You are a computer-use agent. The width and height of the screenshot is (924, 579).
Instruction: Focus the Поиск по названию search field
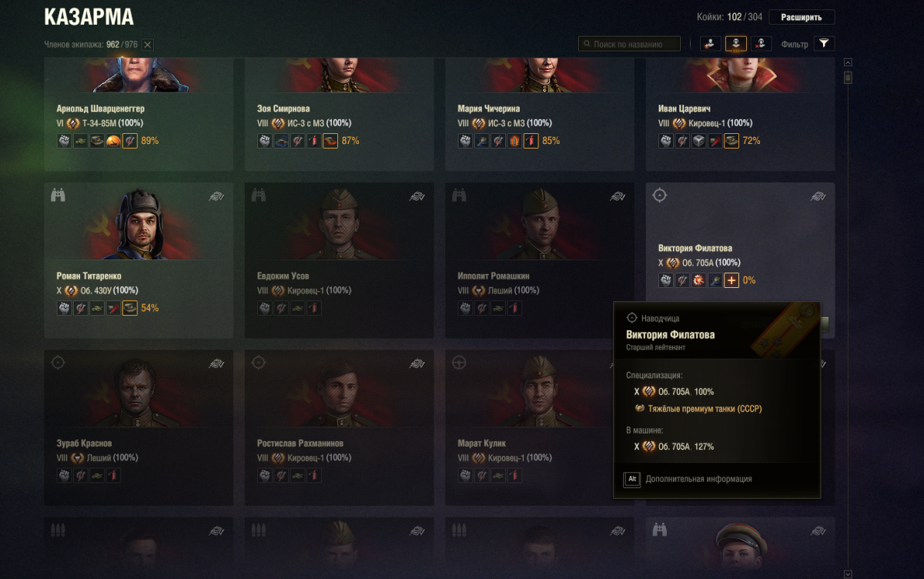coord(630,44)
